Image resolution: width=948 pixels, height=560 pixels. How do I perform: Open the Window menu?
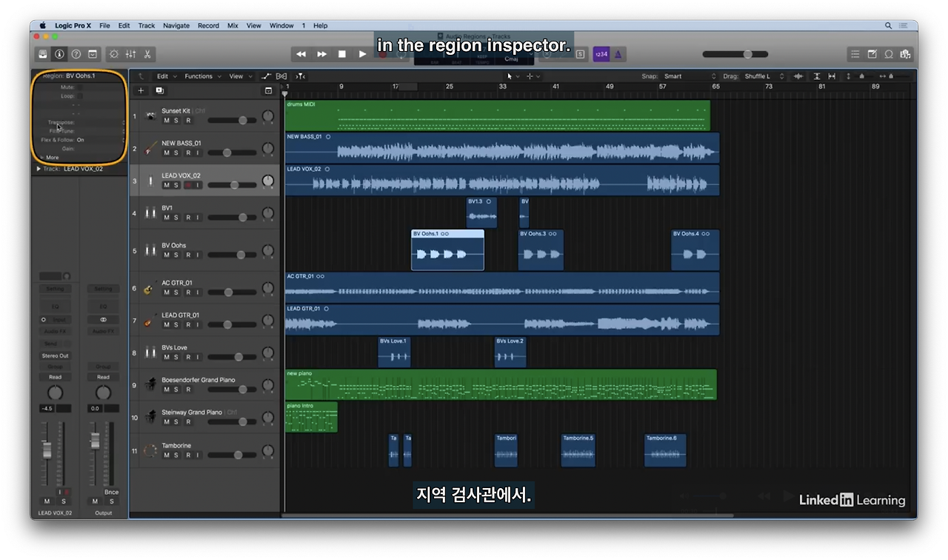281,25
